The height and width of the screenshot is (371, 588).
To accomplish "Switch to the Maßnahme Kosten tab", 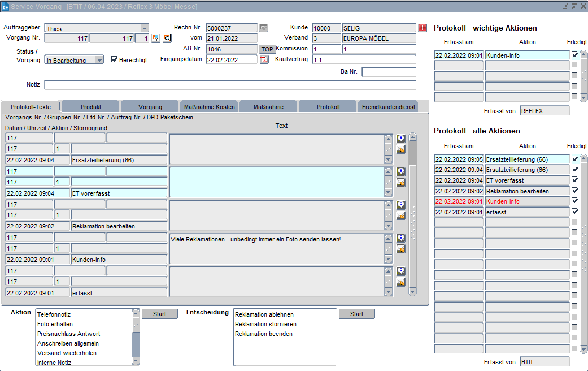I will click(209, 107).
